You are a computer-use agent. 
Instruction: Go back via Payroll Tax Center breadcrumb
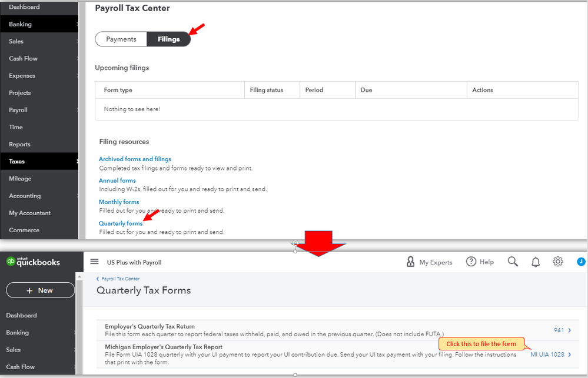[x=121, y=279]
